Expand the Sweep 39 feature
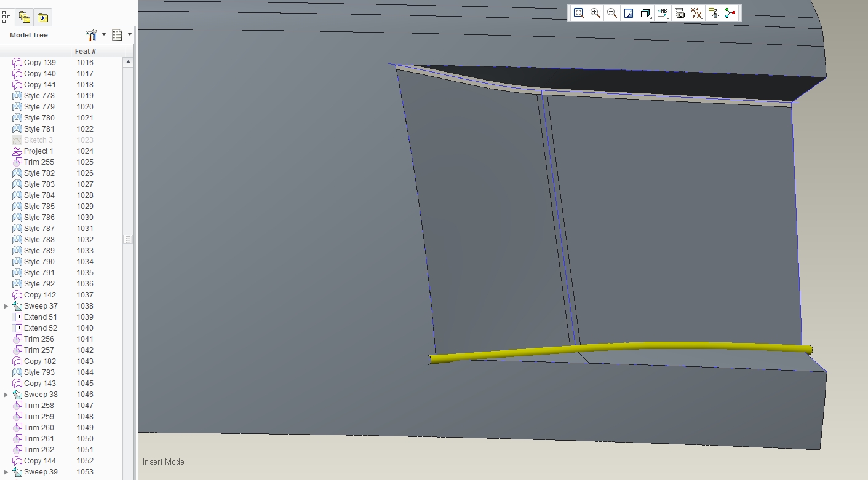868x480 pixels. point(6,472)
